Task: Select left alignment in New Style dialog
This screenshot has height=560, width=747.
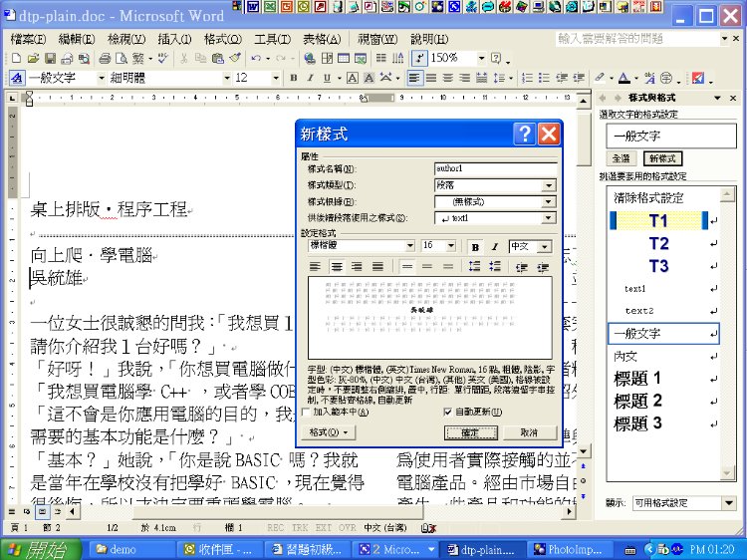Action: 315,266
